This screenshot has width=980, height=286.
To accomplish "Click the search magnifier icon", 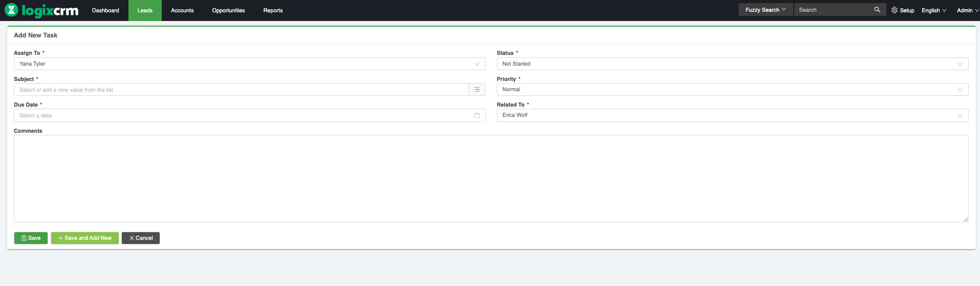I will (877, 10).
